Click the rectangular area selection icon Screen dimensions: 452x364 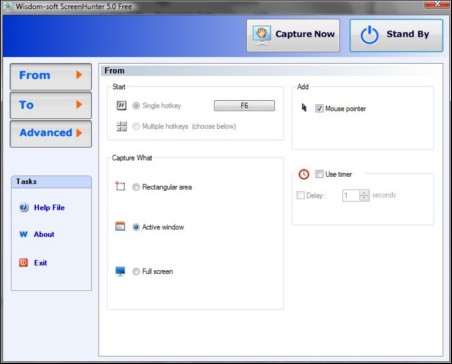coord(120,186)
